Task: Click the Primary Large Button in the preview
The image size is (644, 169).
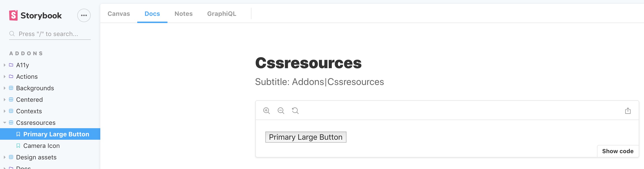Action: coord(305,137)
